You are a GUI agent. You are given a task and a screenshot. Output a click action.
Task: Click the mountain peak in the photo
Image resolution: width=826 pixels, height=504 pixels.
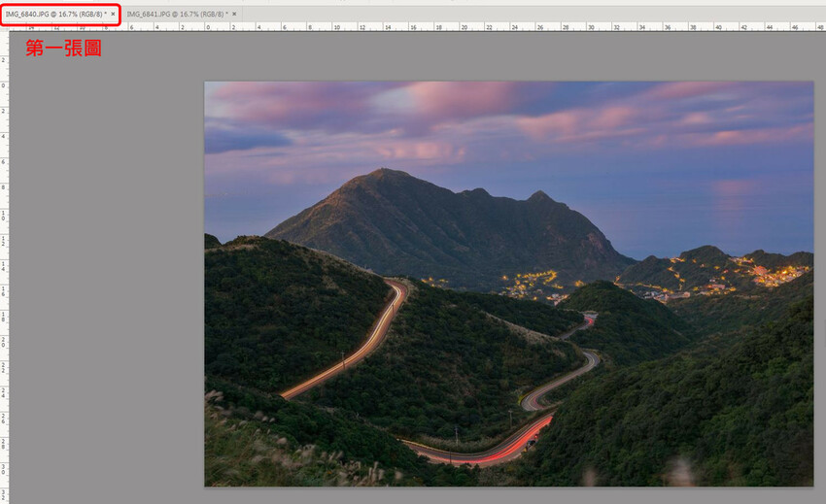point(387,175)
